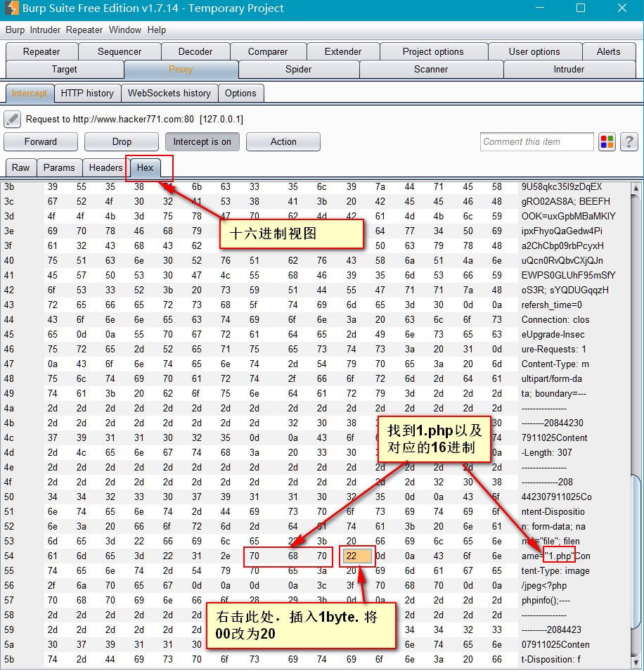Click the ASCII text 't-Disposition: f'
This screenshot has width=644, height=671.
point(551,660)
